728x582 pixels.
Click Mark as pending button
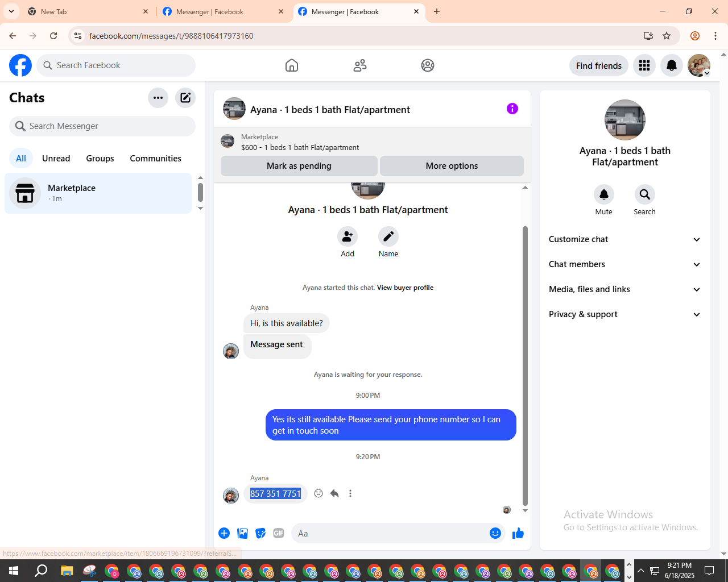299,166
